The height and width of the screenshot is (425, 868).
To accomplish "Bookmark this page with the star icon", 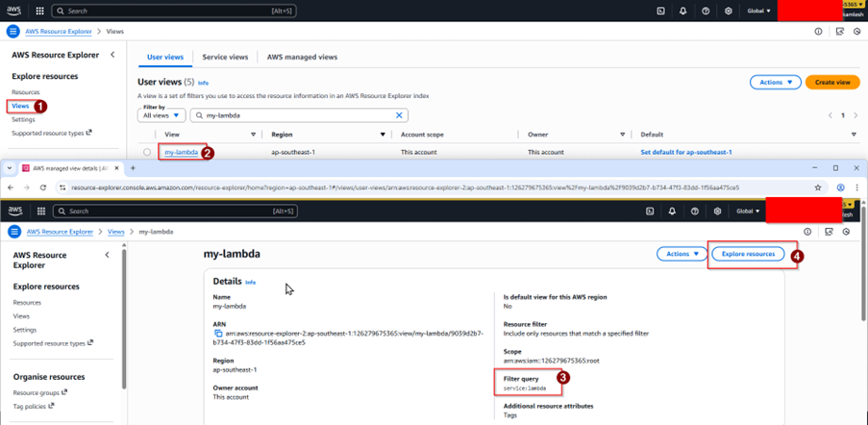I will (x=818, y=187).
